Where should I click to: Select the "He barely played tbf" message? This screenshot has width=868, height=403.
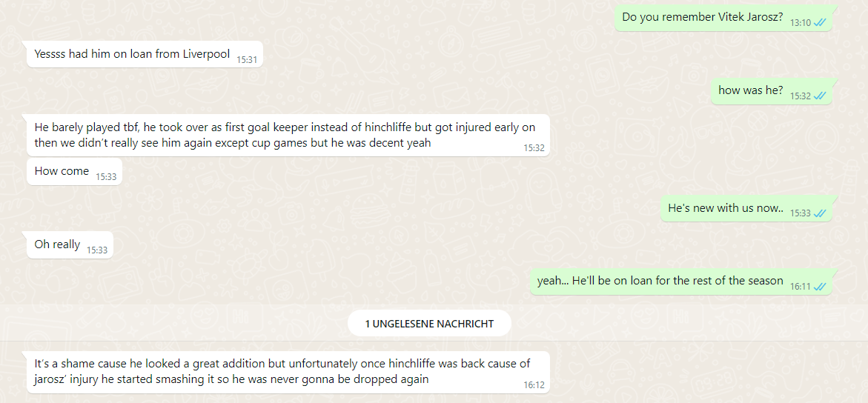pyautogui.click(x=288, y=136)
